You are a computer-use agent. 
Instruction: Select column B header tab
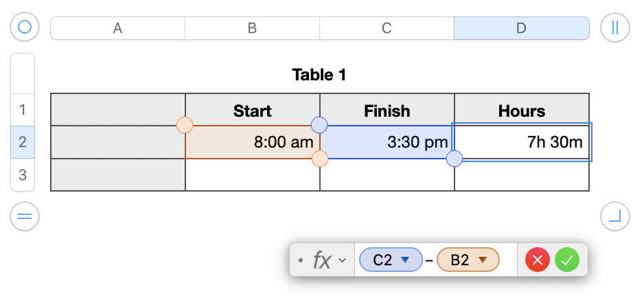click(252, 28)
